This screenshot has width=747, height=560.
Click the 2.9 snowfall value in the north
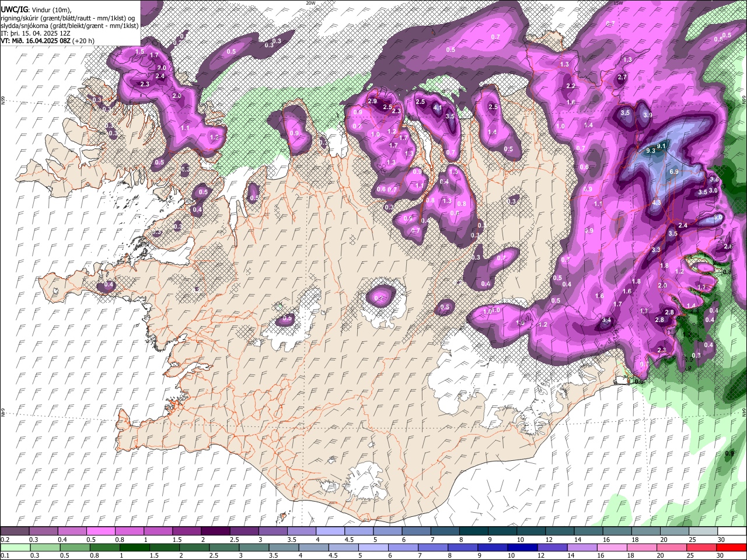pos(372,101)
